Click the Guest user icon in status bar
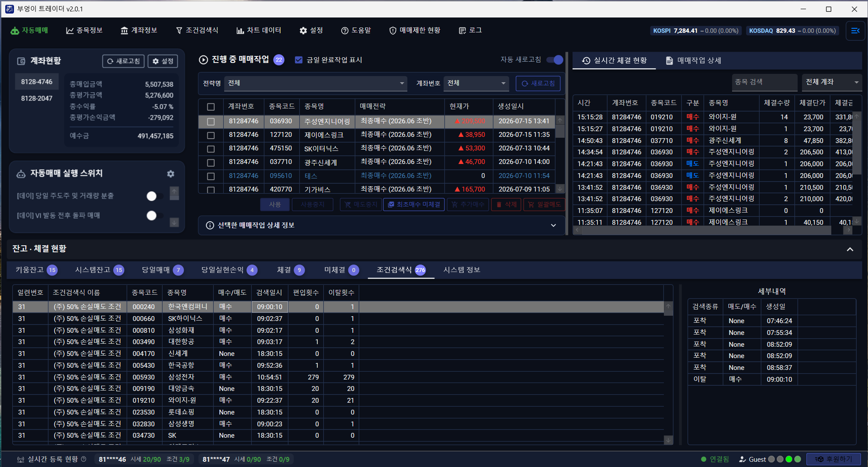Screen dimensions: 868x467 742,459
